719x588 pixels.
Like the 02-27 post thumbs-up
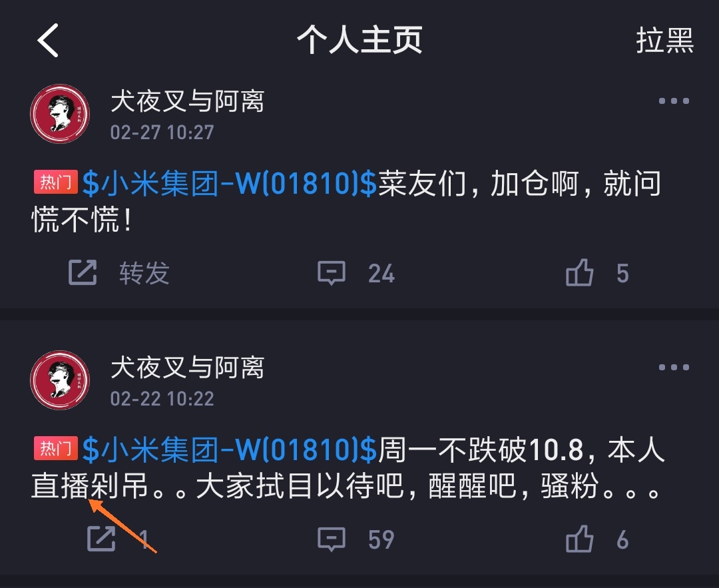coord(580,272)
